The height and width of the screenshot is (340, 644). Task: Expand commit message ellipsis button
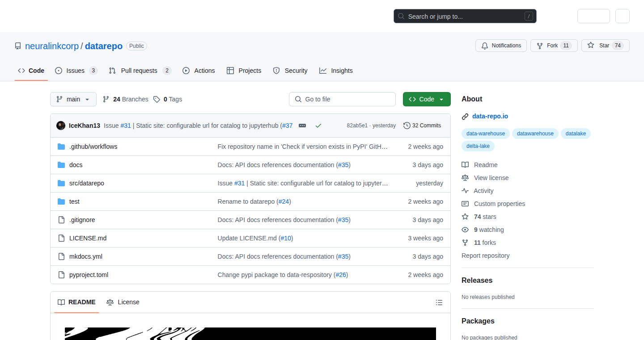pyautogui.click(x=302, y=126)
